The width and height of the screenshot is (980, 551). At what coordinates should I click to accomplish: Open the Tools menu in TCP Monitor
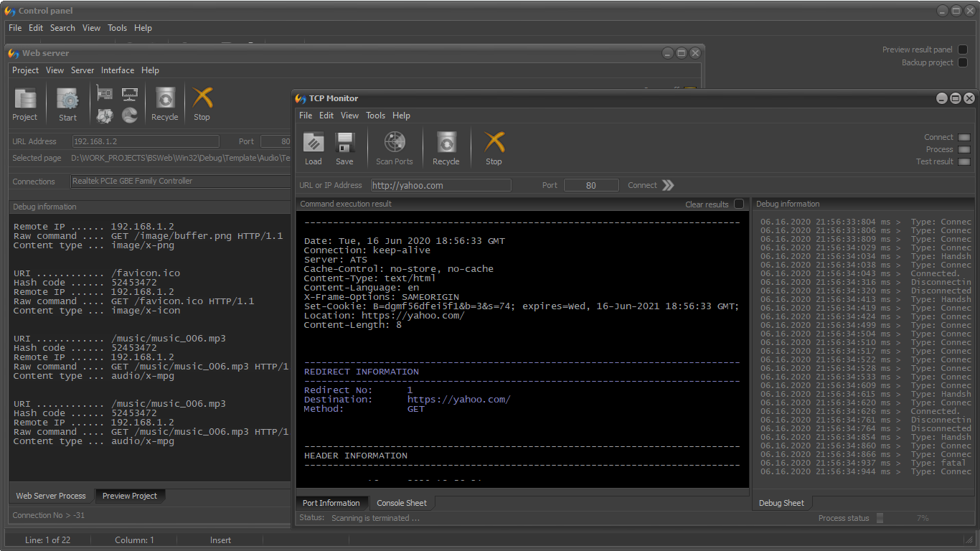(375, 116)
